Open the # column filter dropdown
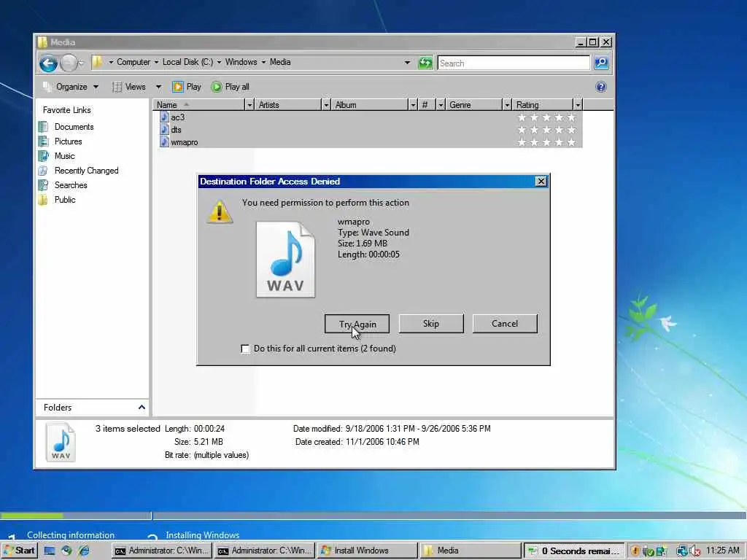747x560 pixels. click(441, 105)
